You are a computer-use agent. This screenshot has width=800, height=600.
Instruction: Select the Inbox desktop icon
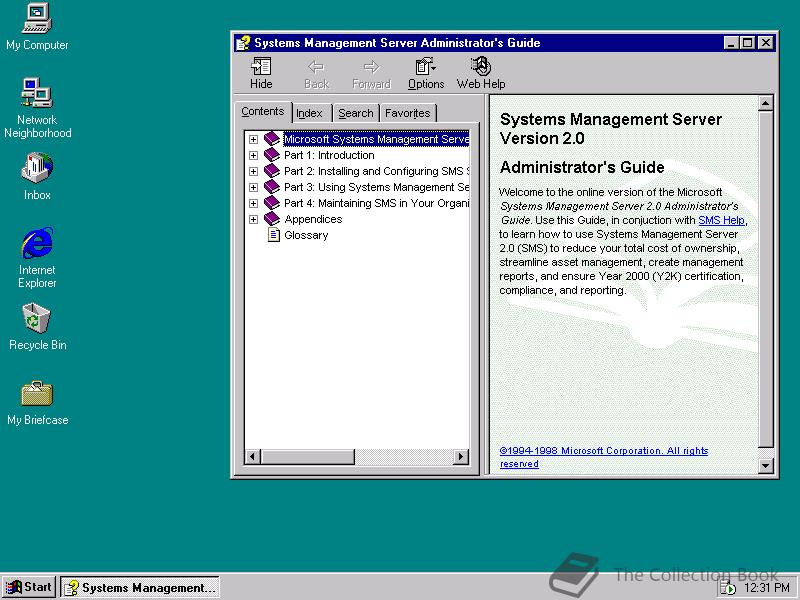(37, 177)
